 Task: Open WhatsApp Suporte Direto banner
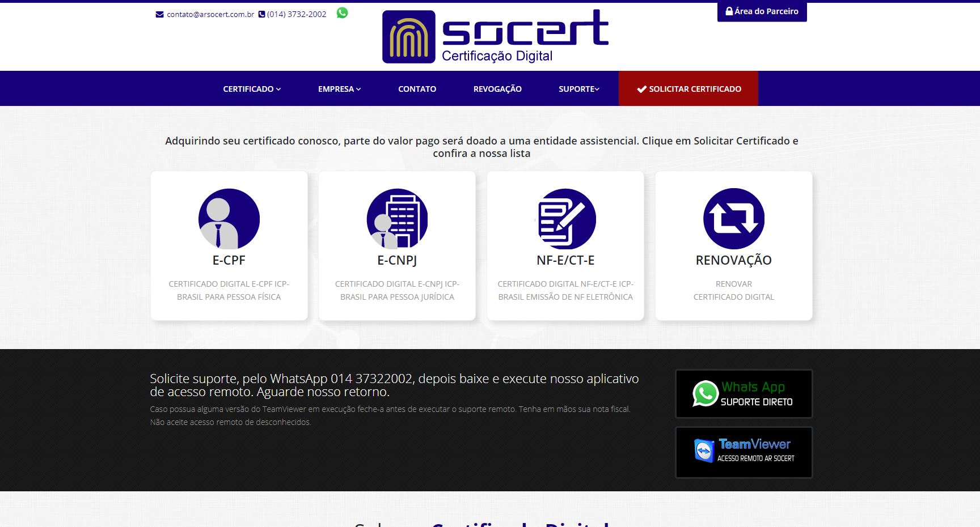coord(744,394)
